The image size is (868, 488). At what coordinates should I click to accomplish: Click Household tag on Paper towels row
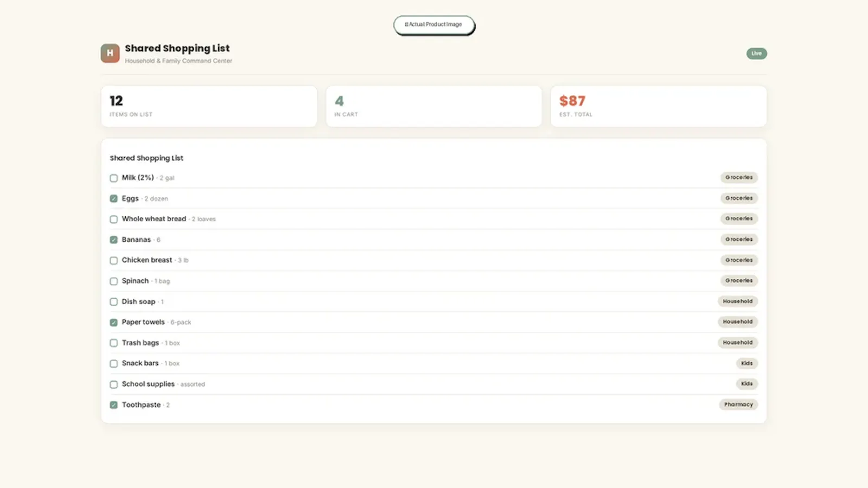(x=737, y=322)
